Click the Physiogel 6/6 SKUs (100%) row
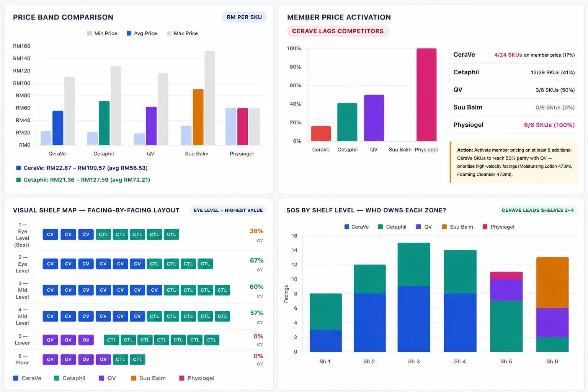 pyautogui.click(x=514, y=125)
